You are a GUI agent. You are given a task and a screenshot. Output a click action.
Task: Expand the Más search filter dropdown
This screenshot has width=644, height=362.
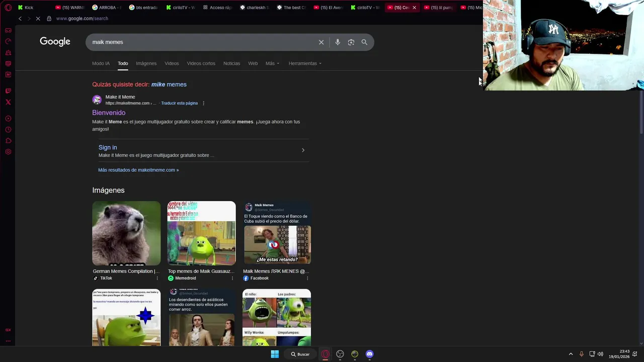pos(272,63)
